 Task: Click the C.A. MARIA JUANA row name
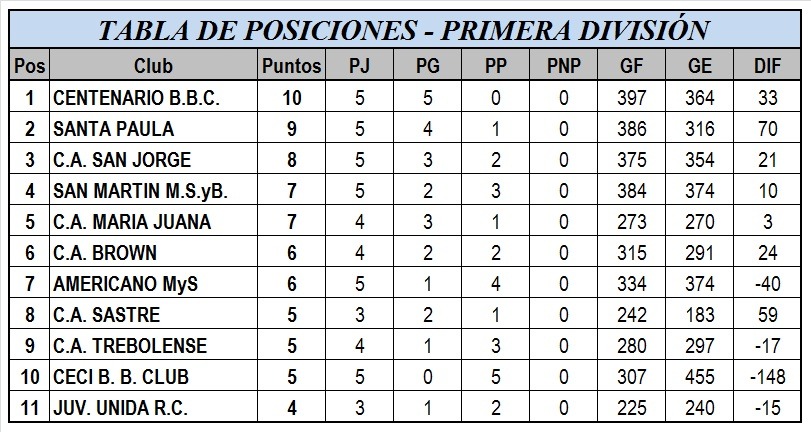[x=132, y=221]
